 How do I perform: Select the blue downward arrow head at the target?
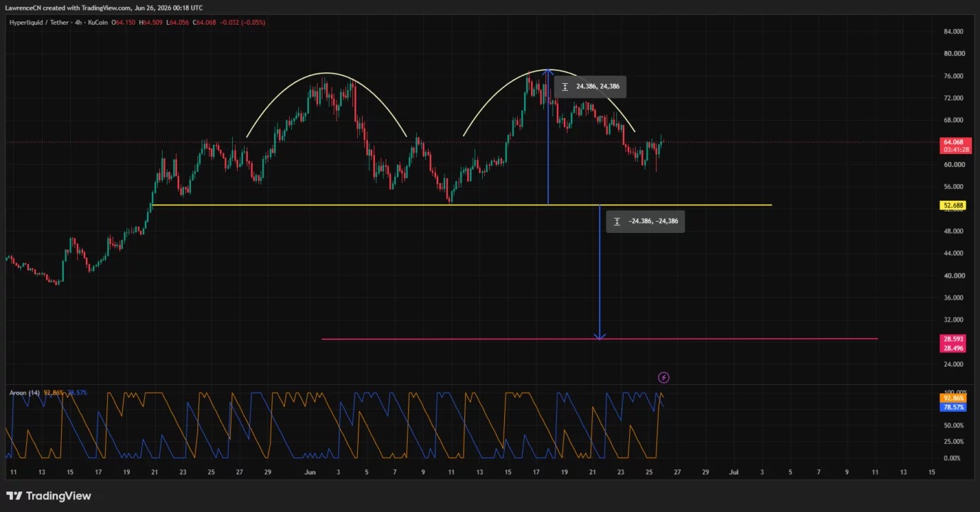[x=600, y=335]
